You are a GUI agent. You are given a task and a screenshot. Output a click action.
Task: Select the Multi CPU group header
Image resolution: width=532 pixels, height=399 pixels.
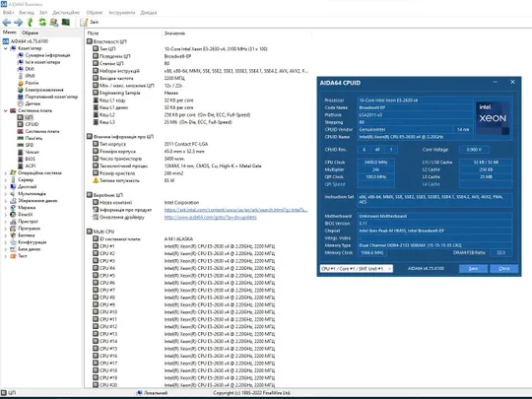[x=103, y=232]
